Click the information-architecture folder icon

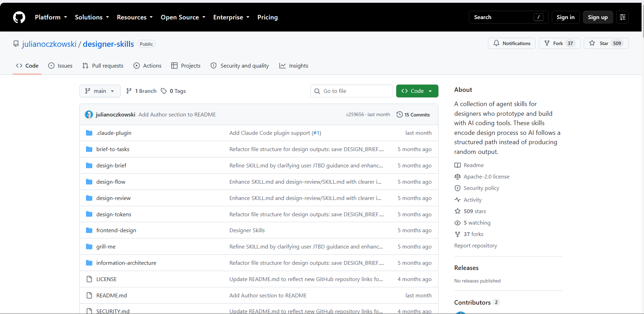(x=89, y=263)
